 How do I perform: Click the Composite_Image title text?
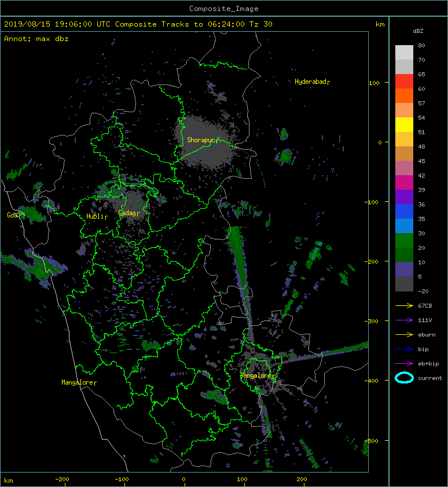tap(224, 9)
